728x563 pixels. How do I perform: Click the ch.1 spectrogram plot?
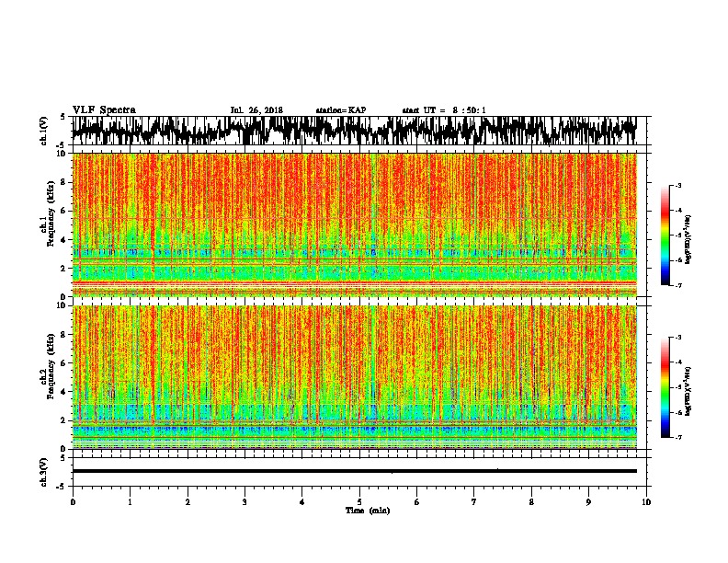tap(355, 224)
